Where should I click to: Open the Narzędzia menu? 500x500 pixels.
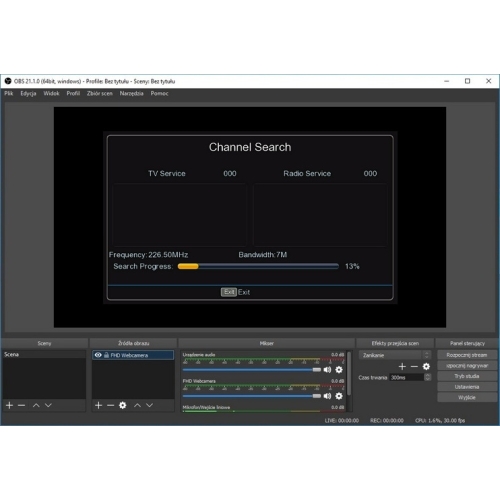pos(131,94)
